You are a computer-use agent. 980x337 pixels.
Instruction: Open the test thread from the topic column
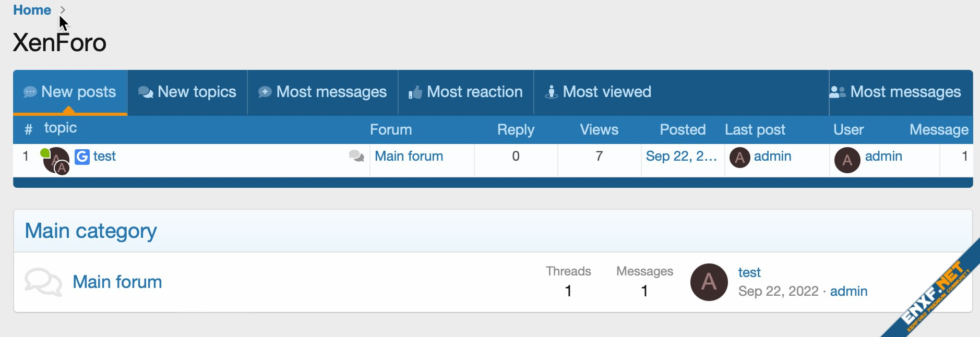104,157
